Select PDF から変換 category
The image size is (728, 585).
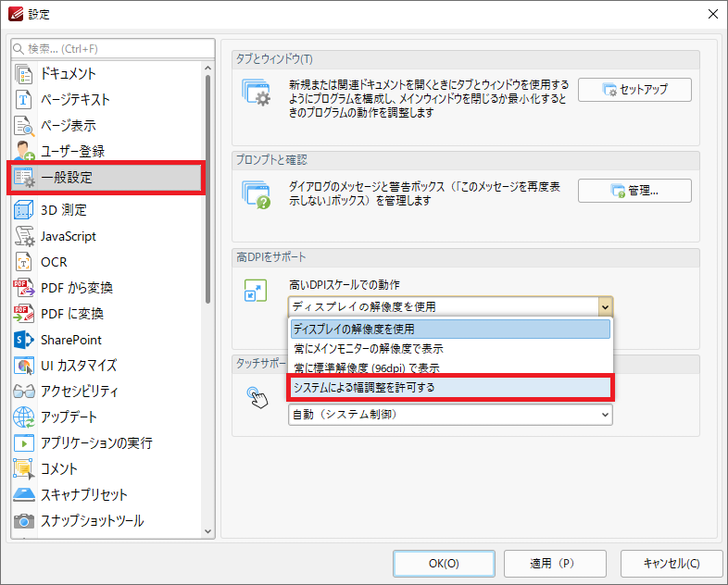[107, 288]
